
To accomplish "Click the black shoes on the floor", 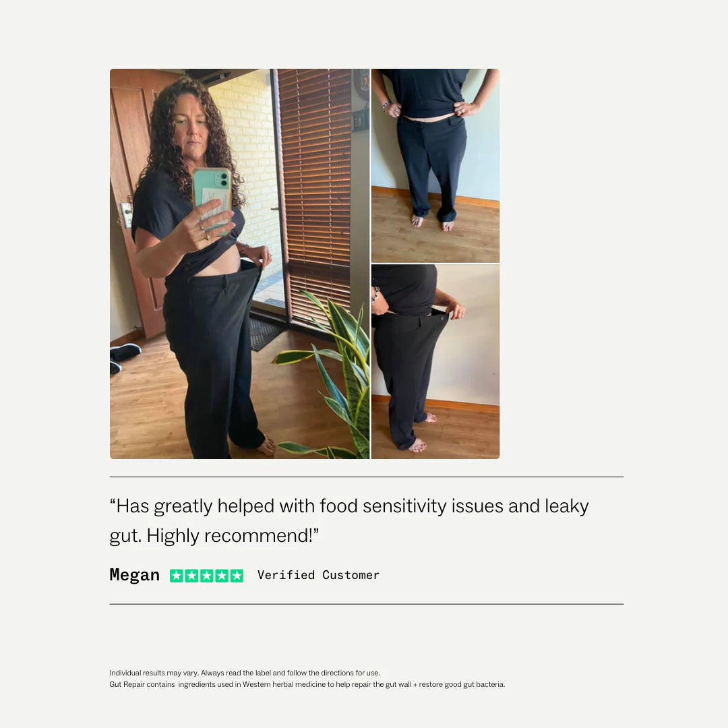I will (x=123, y=357).
